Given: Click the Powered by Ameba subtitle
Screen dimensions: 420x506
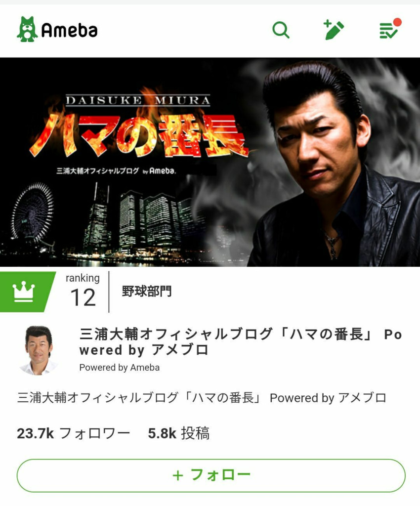Looking at the screenshot, I should [x=120, y=368].
